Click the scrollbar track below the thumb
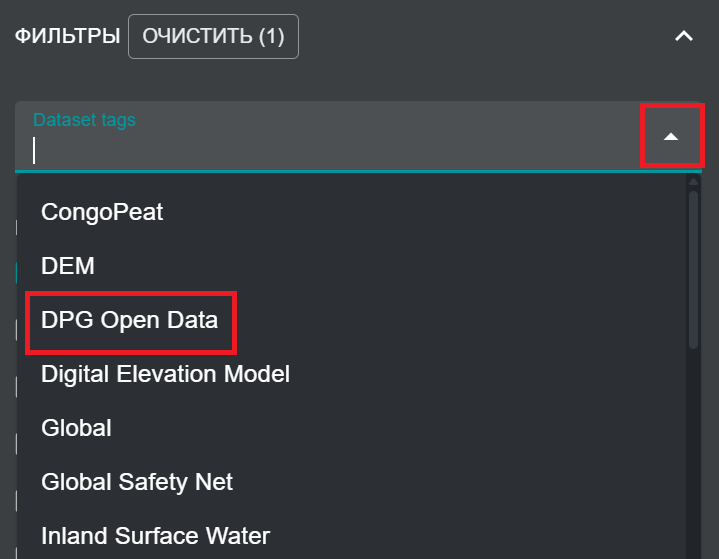 [x=693, y=450]
